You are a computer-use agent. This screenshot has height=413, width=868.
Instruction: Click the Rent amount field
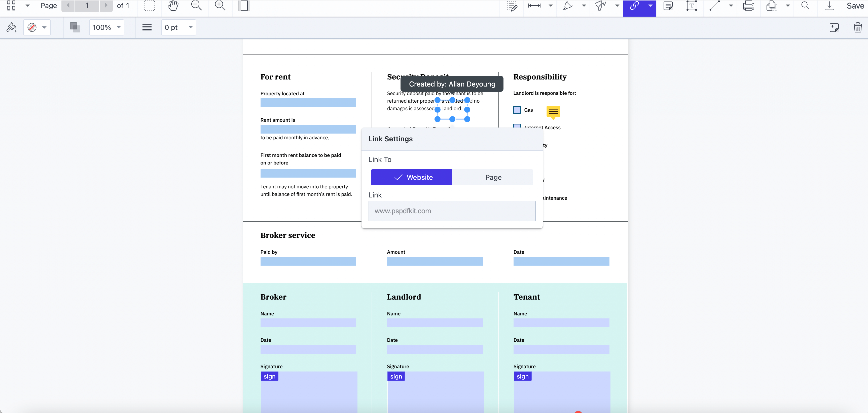(x=308, y=129)
